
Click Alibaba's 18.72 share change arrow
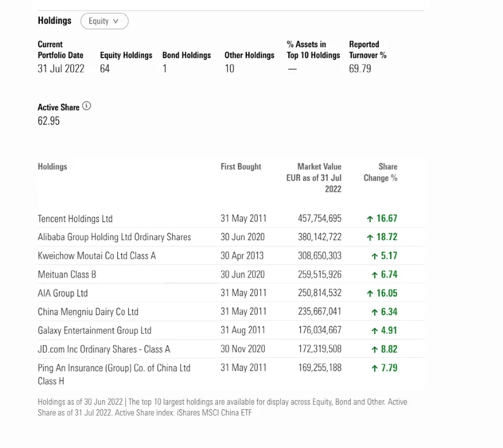pos(370,237)
